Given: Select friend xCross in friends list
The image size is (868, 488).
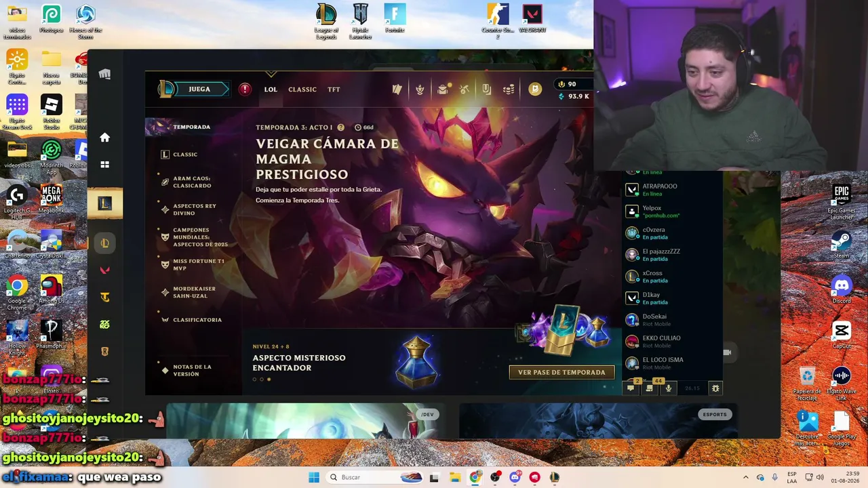Looking at the screenshot, I should 672,277.
